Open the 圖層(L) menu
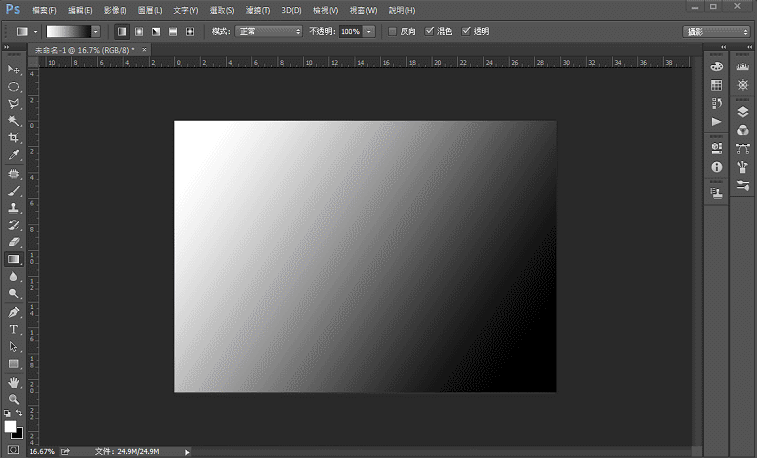The height and width of the screenshot is (458, 757). pos(150,10)
